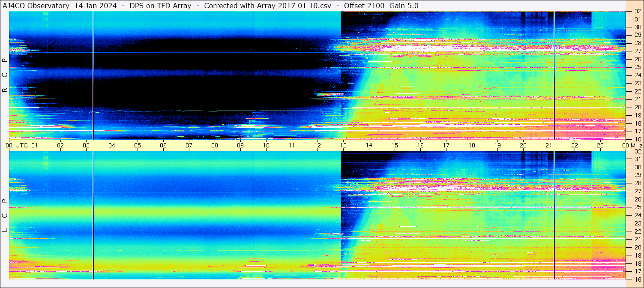
Task: Click the "UTC" label on time axis
Action: 21,145
